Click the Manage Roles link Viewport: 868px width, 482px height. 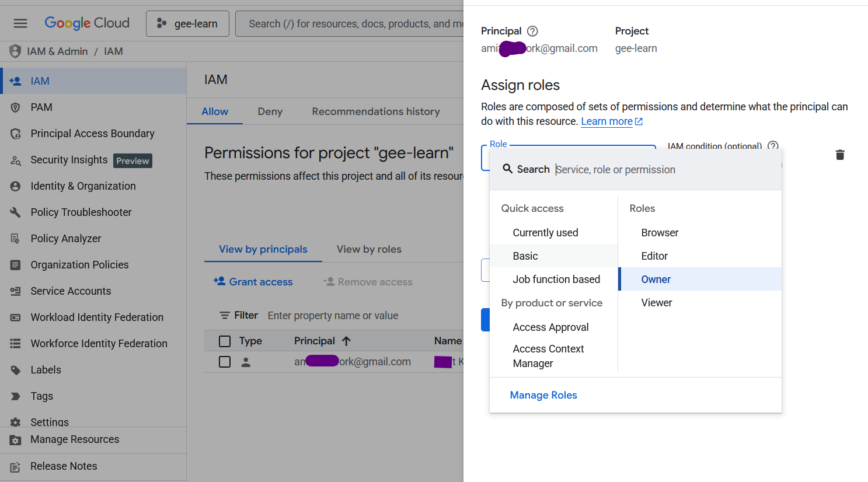(x=543, y=395)
